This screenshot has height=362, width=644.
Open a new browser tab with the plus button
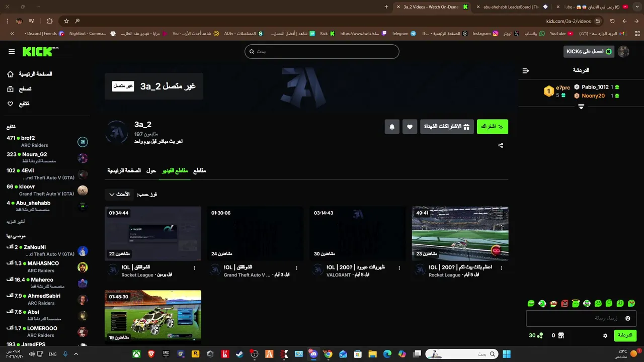point(386,7)
